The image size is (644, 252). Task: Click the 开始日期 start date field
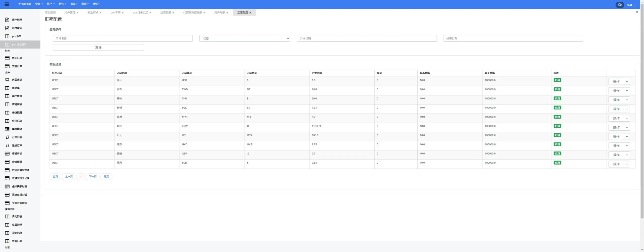pos(367,38)
